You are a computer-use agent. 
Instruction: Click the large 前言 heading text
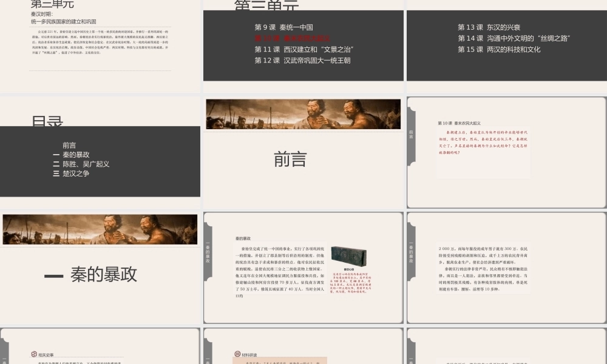click(290, 160)
